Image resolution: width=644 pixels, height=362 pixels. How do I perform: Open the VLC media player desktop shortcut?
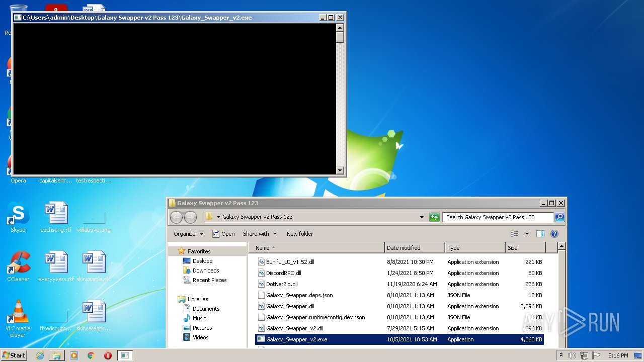tap(18, 319)
